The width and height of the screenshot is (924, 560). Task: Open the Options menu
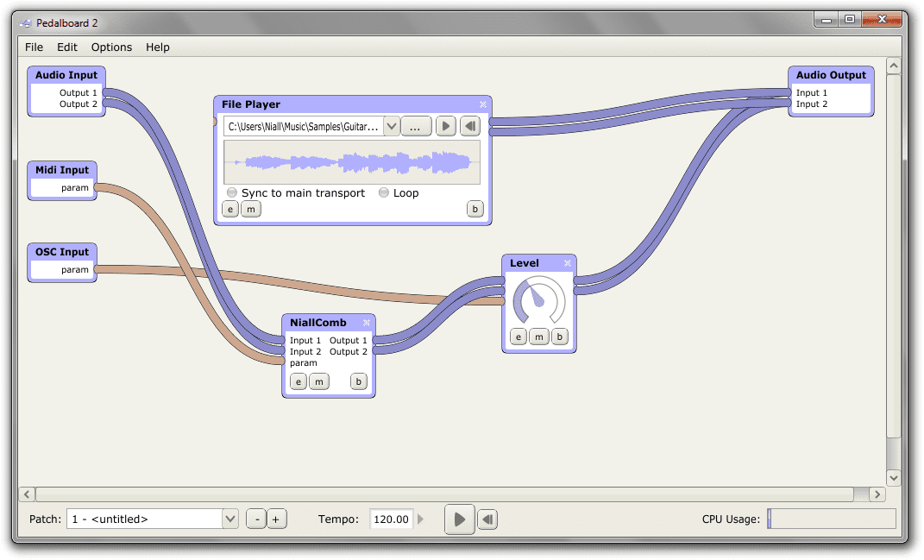coord(111,47)
